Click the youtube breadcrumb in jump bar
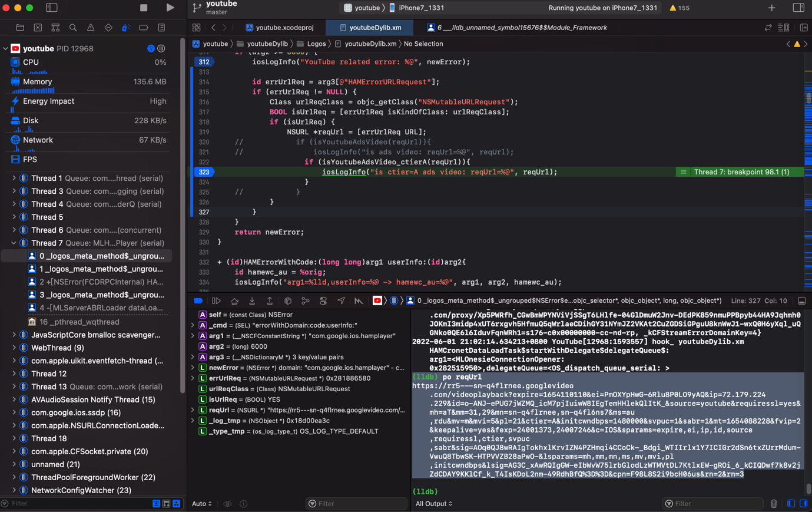812x512 pixels. 211,44
